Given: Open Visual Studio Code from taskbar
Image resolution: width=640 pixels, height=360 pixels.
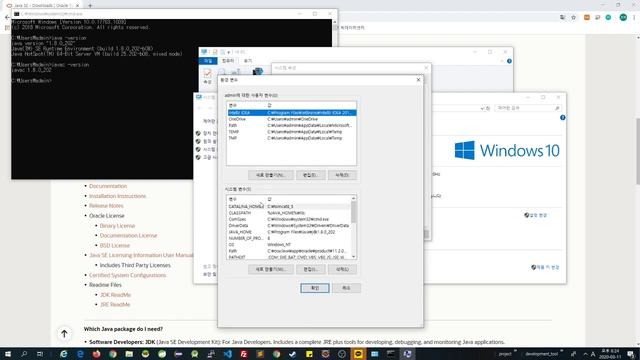Looking at the screenshot, I should 227,354.
